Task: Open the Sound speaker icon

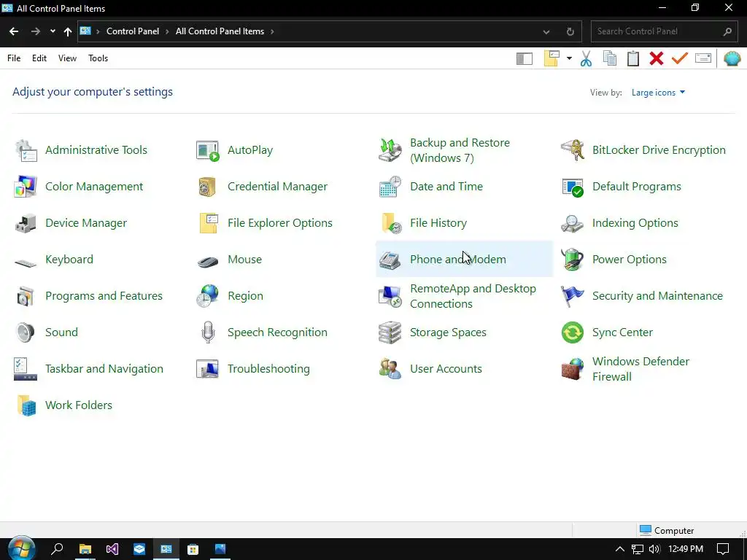Action: (26, 332)
